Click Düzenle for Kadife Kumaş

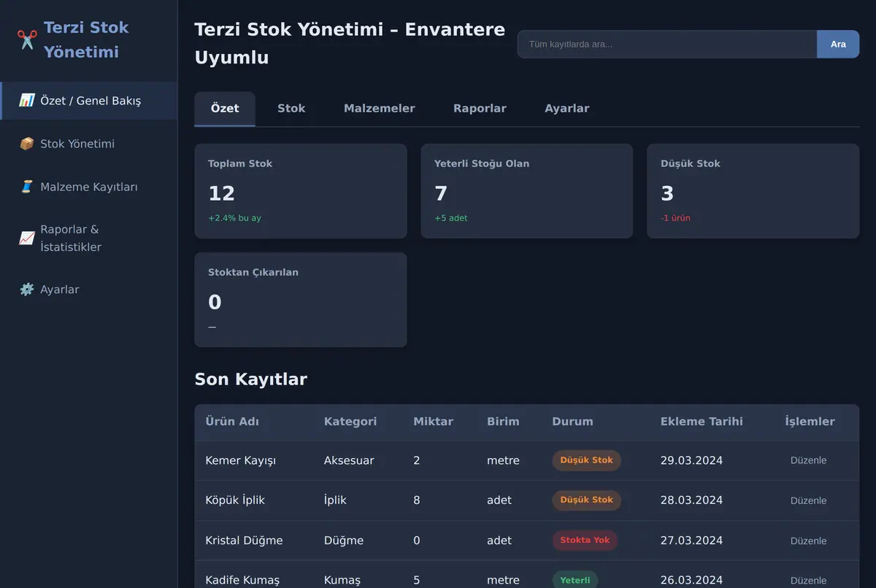pyautogui.click(x=808, y=581)
